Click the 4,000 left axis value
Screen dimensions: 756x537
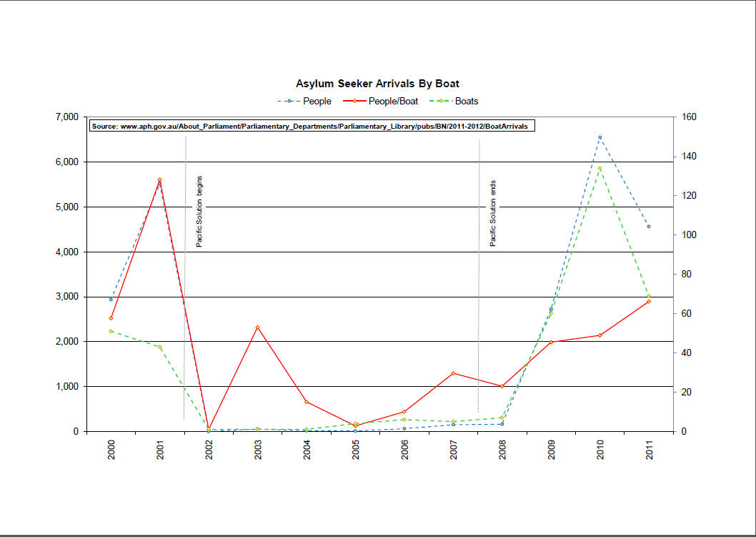point(67,252)
